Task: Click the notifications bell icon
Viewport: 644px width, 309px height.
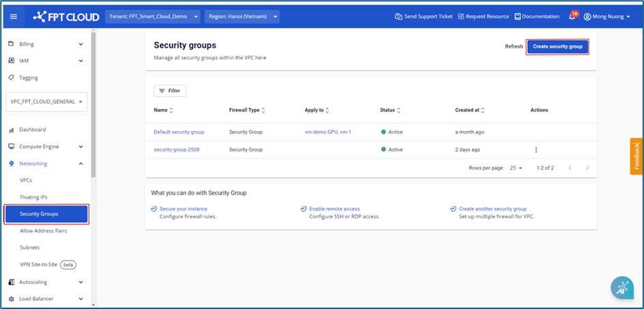Action: (x=572, y=16)
